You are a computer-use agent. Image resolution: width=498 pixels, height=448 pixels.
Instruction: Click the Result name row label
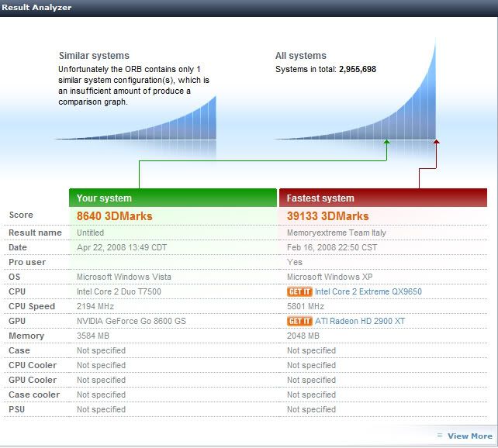click(x=35, y=233)
